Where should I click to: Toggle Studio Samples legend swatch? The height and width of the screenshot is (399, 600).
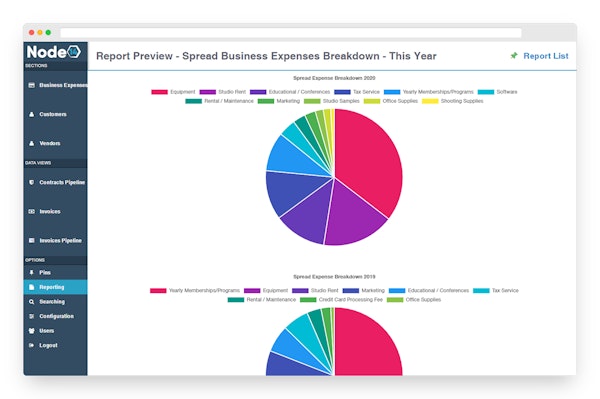[x=312, y=101]
